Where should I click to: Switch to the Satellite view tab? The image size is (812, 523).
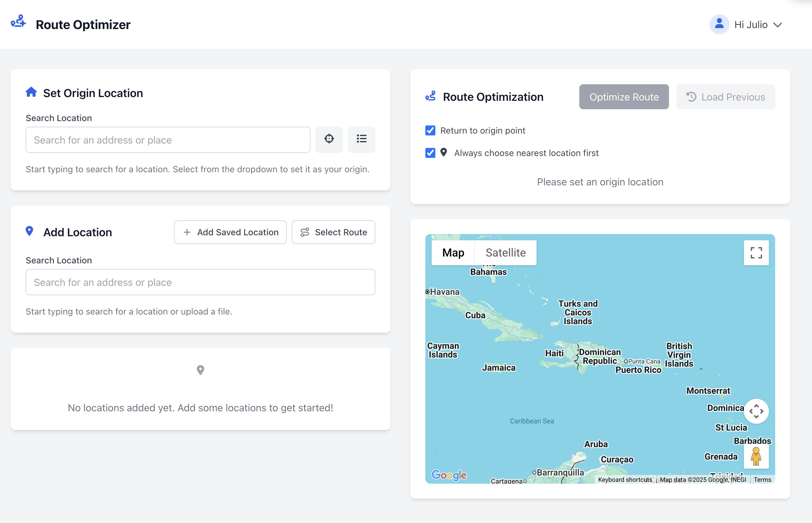tap(505, 253)
